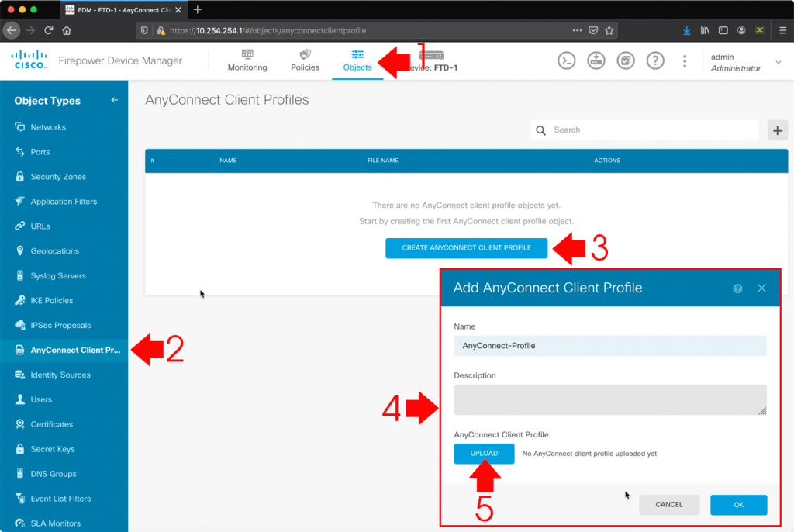Click the Ports arrows icon
794x532 pixels.
[x=19, y=151]
